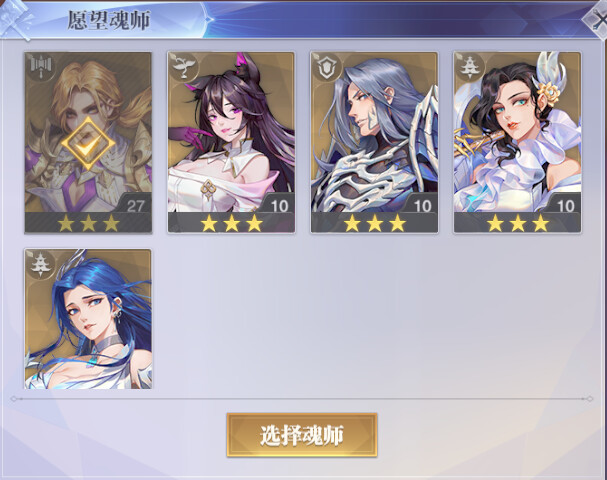Choose the black-haired woman with flower hairpin
The image size is (607, 480).
point(517,143)
